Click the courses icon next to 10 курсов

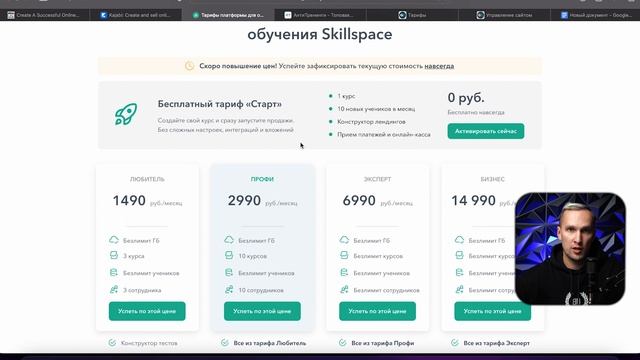[229, 256]
